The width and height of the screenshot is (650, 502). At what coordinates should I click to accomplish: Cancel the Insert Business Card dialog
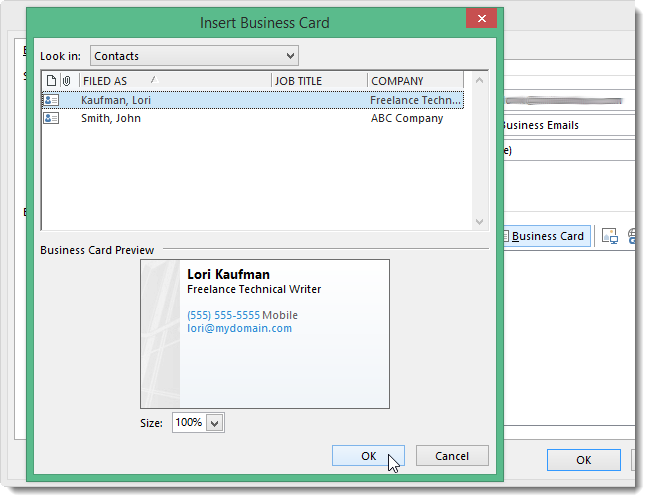tap(452, 456)
